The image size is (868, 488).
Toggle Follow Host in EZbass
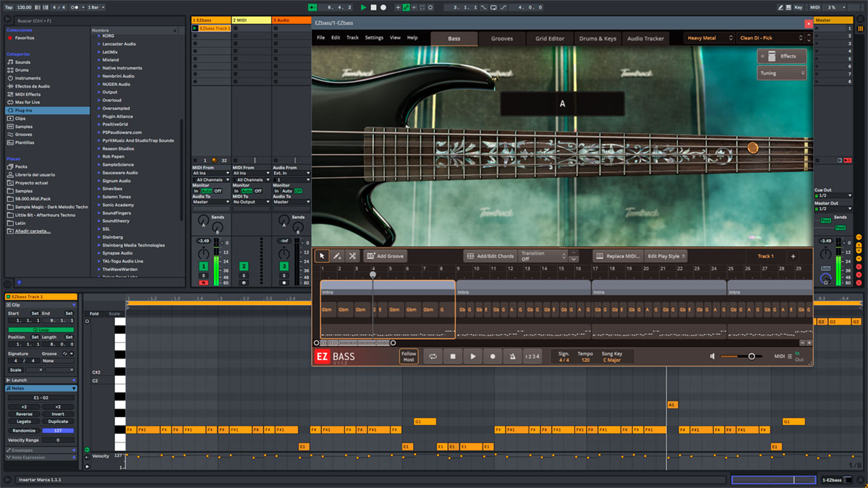coord(409,356)
